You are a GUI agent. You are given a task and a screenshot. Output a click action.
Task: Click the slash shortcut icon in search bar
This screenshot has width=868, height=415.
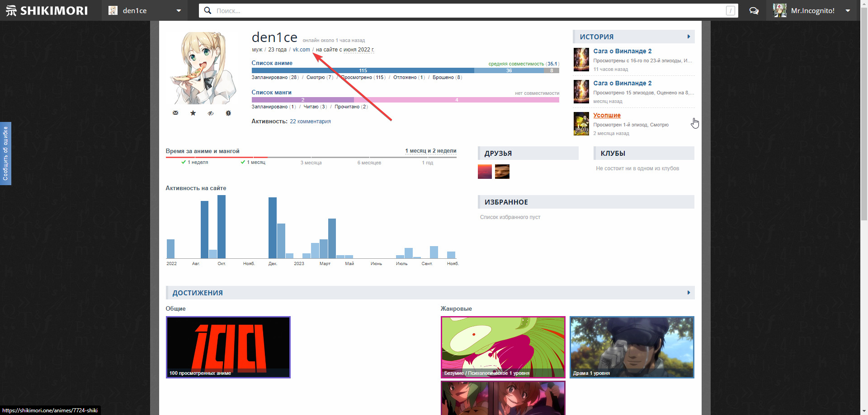coord(730,11)
